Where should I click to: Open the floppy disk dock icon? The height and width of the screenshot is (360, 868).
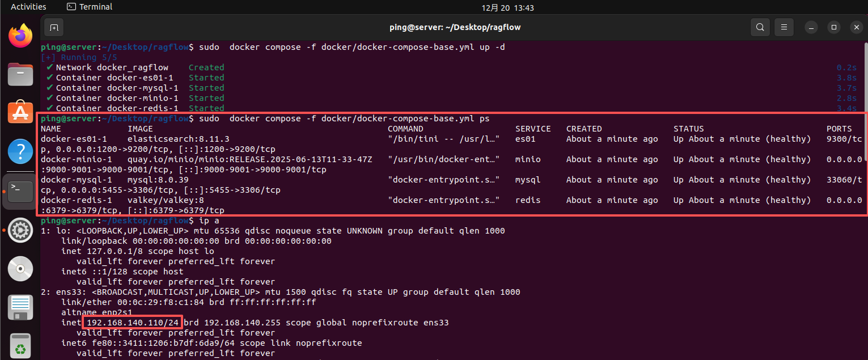(x=20, y=307)
